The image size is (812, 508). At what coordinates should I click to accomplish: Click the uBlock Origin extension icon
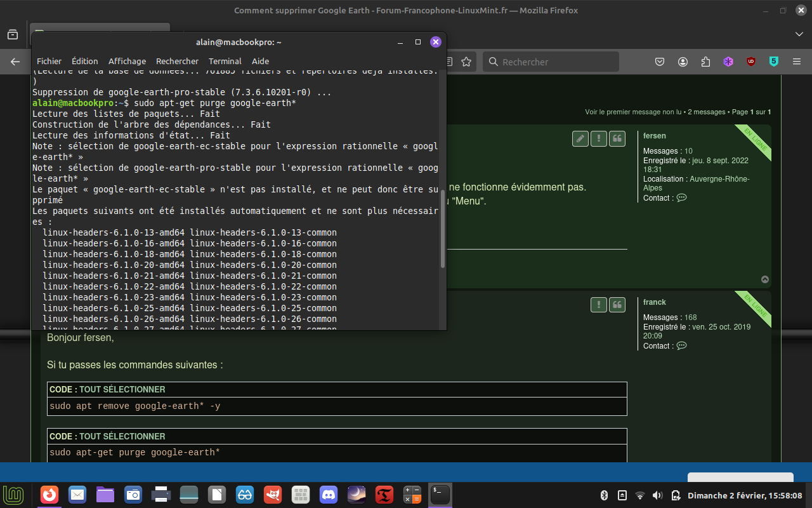click(x=751, y=62)
